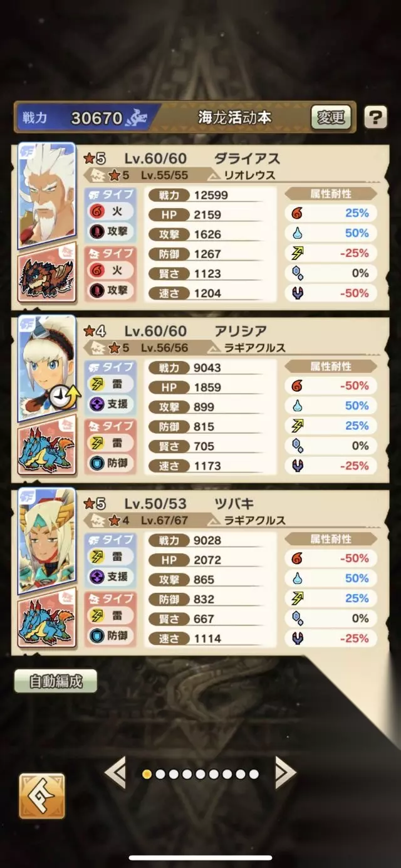Select the second page dot
The image size is (401, 868).
pyautogui.click(x=160, y=775)
